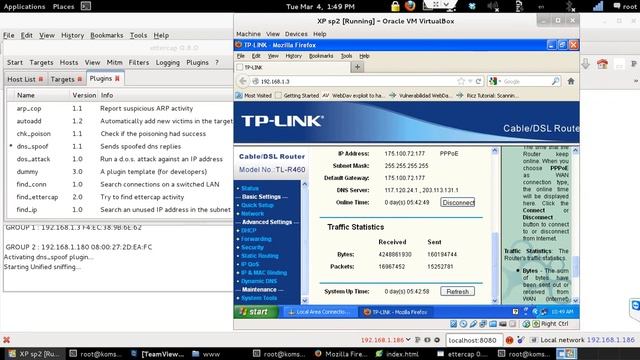Viewport: 640px width, 360px height.
Task: Click VirtualBox optical drive status icon
Action: click(463, 324)
